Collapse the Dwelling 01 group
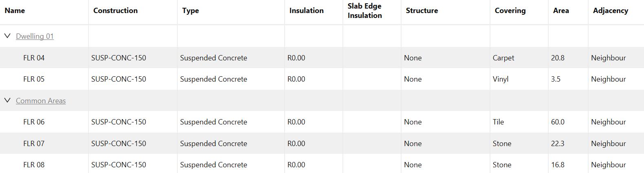 tap(7, 36)
